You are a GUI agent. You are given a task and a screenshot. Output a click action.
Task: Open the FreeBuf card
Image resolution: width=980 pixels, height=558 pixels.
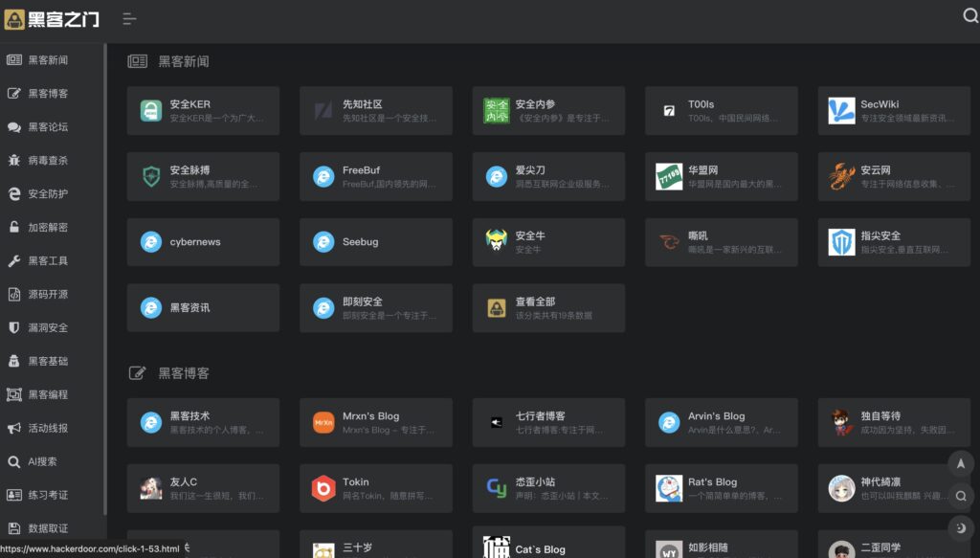point(375,177)
